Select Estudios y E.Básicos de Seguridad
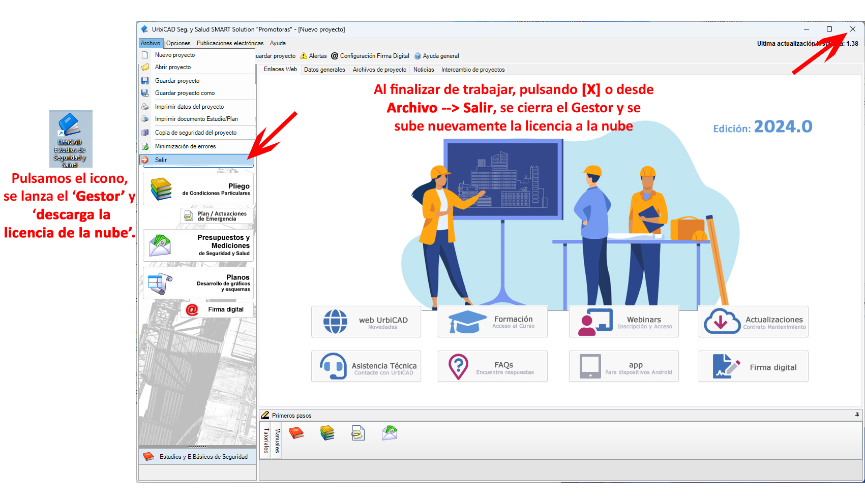Image resolution: width=865 pixels, height=504 pixels. click(x=197, y=457)
